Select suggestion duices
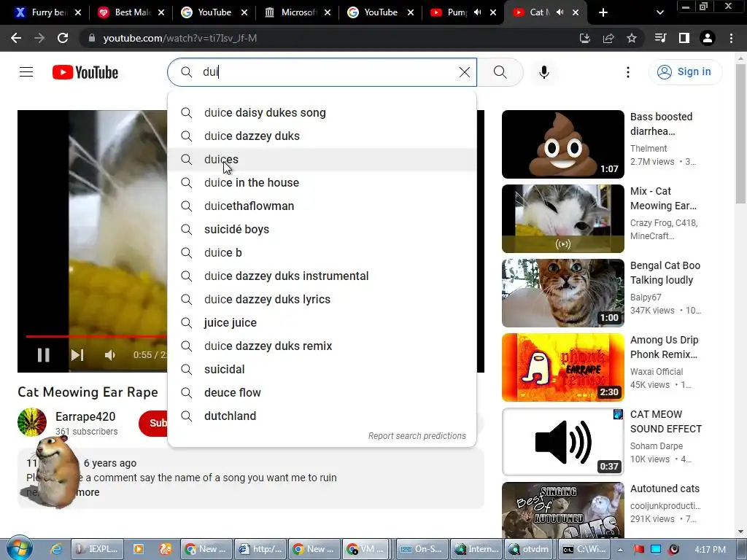The image size is (747, 560). [322, 159]
